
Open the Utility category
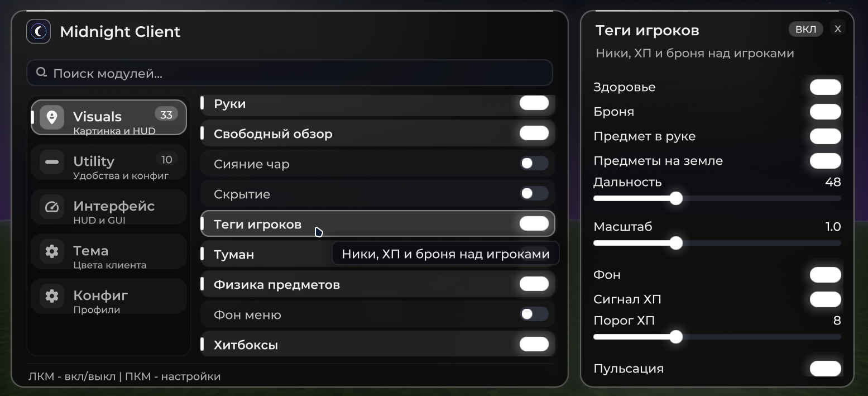[109, 162]
